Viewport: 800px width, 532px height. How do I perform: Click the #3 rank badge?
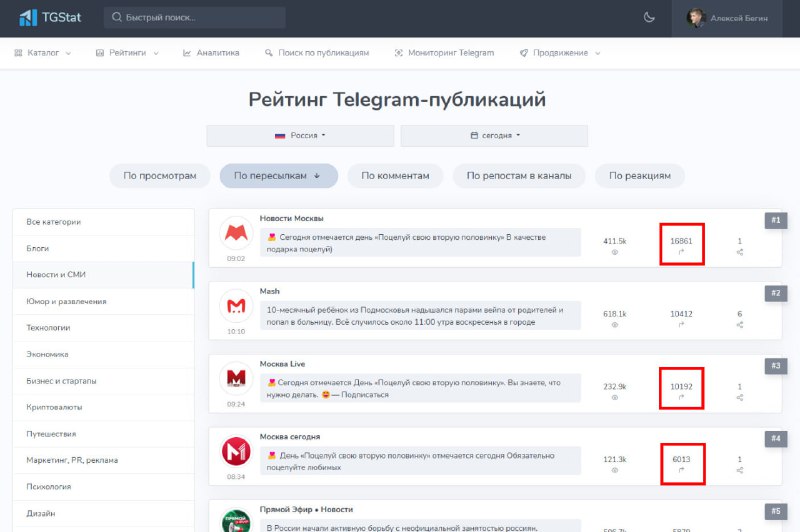776,366
